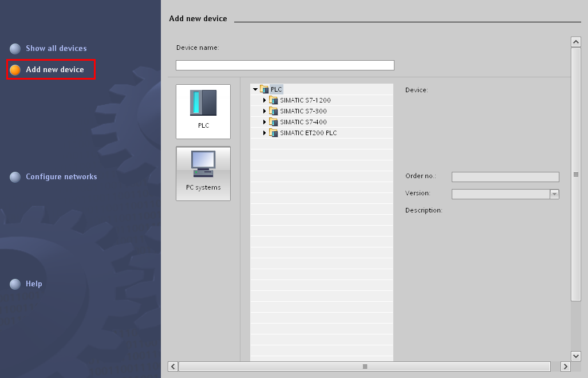Expand the SIMATIC S7-400 node

pos(265,122)
